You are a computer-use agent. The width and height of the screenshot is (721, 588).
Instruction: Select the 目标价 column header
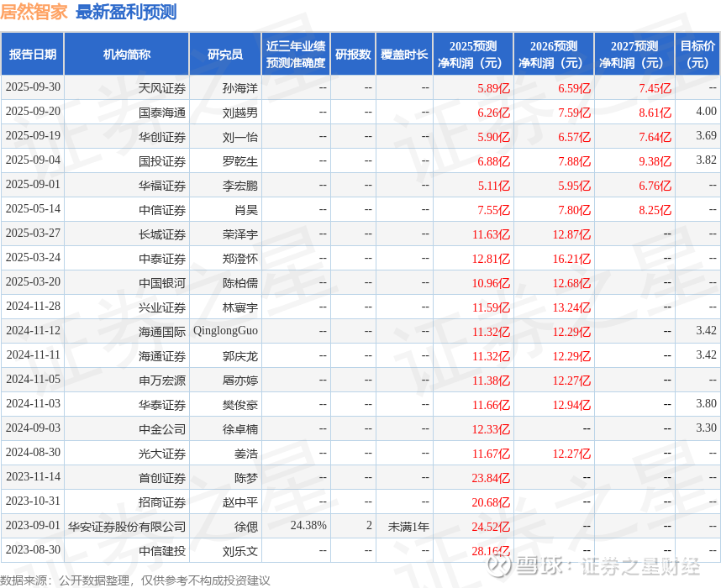[x=697, y=55]
